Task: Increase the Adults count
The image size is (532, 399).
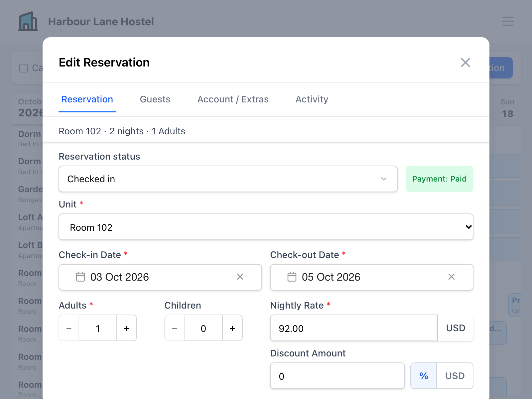Action: [x=127, y=328]
